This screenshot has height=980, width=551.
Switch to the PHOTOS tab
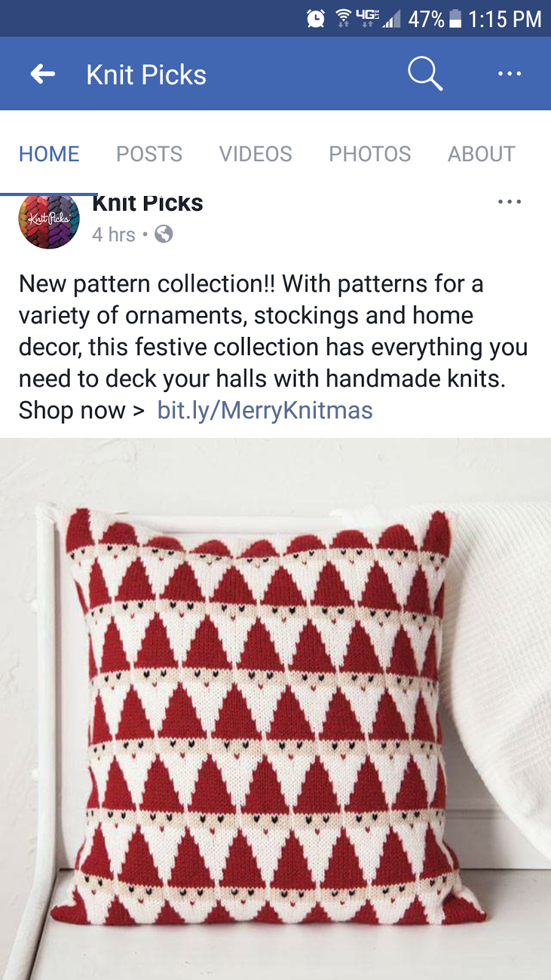point(370,154)
